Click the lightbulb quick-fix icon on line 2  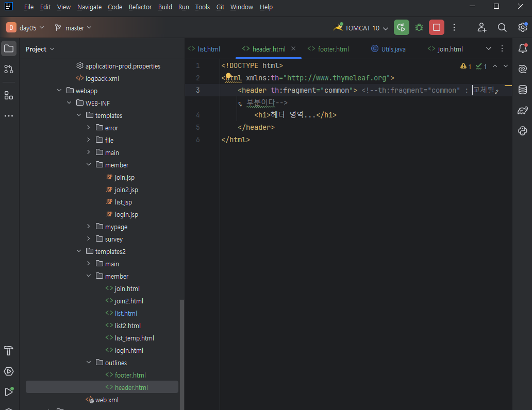tap(228, 76)
